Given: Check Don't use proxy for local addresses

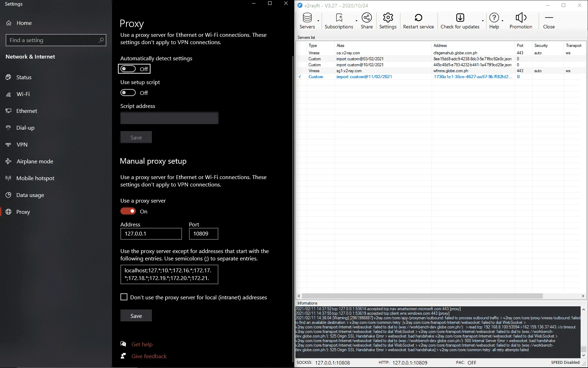Looking at the screenshot, I should (x=124, y=297).
